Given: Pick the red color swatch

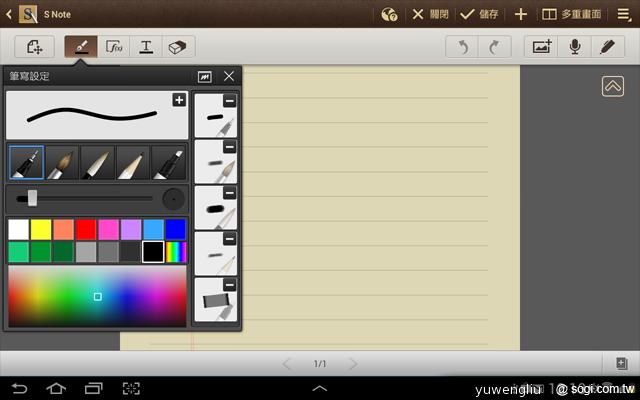Looking at the screenshot, I should [86, 229].
